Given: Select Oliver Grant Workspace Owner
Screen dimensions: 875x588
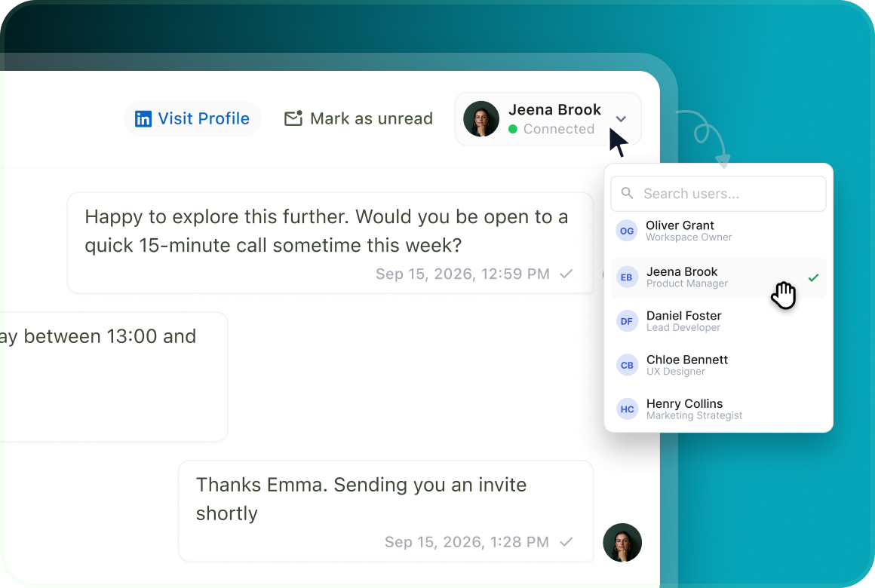Looking at the screenshot, I should 718,231.
